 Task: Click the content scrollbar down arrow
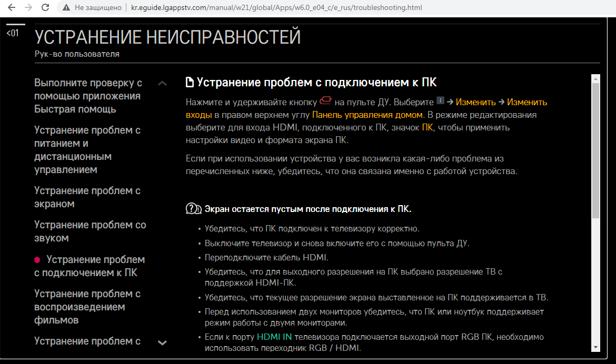[x=595, y=347]
